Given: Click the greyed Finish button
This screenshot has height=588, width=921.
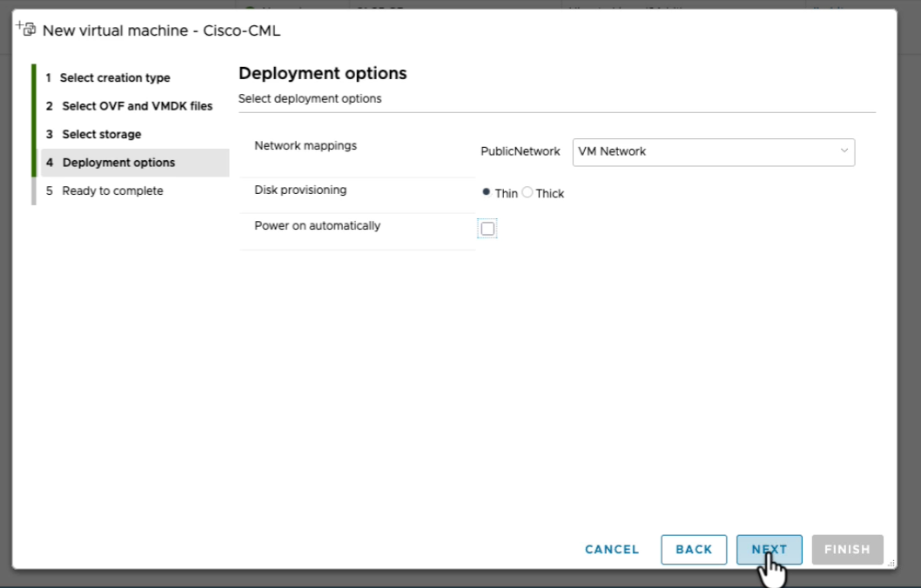Looking at the screenshot, I should 847,549.
